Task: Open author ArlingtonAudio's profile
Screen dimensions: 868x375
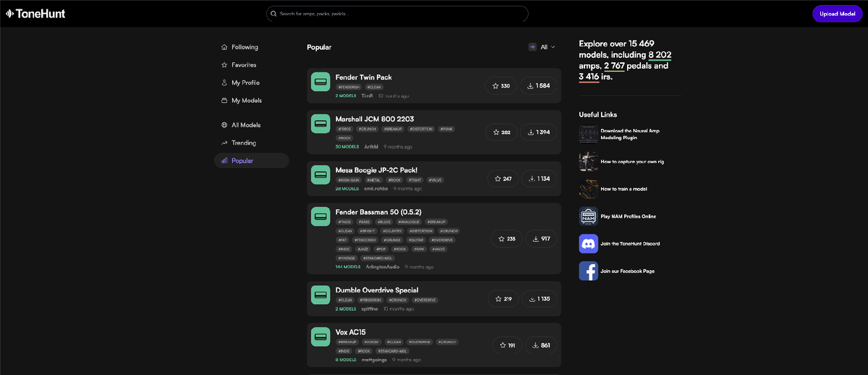Action: pos(383,266)
